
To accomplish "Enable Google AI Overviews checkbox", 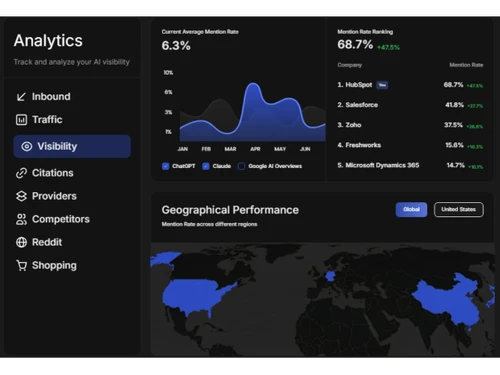I will pos(242,166).
